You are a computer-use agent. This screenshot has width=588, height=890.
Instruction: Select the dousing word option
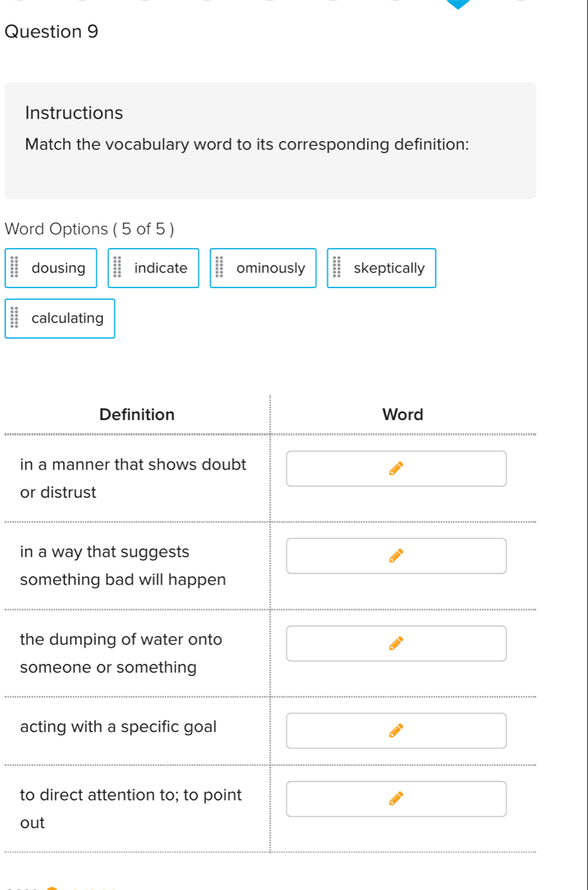pos(58,268)
